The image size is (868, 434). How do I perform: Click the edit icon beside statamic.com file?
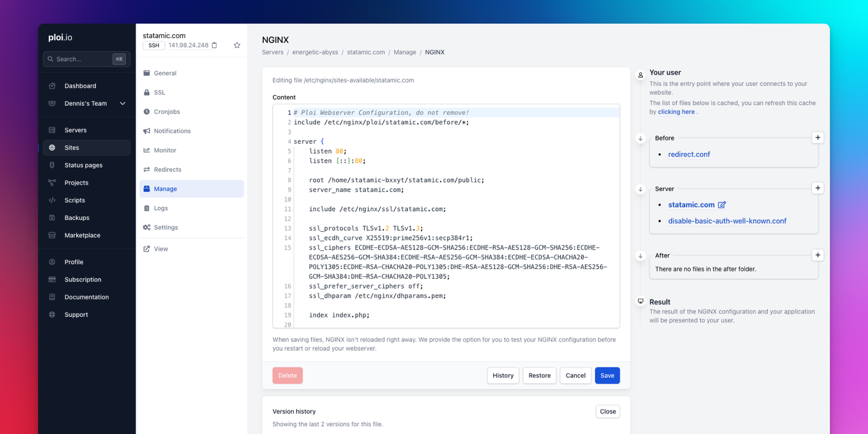click(722, 205)
